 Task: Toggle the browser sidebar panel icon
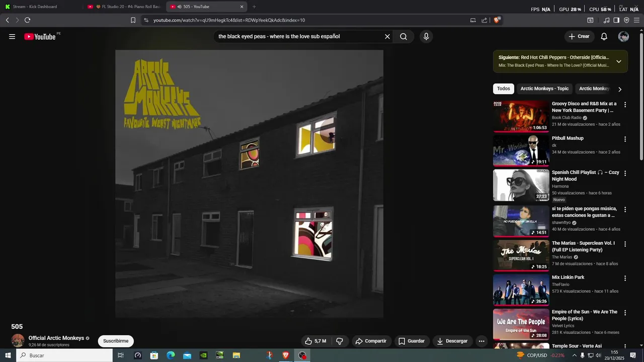[x=616, y=20]
